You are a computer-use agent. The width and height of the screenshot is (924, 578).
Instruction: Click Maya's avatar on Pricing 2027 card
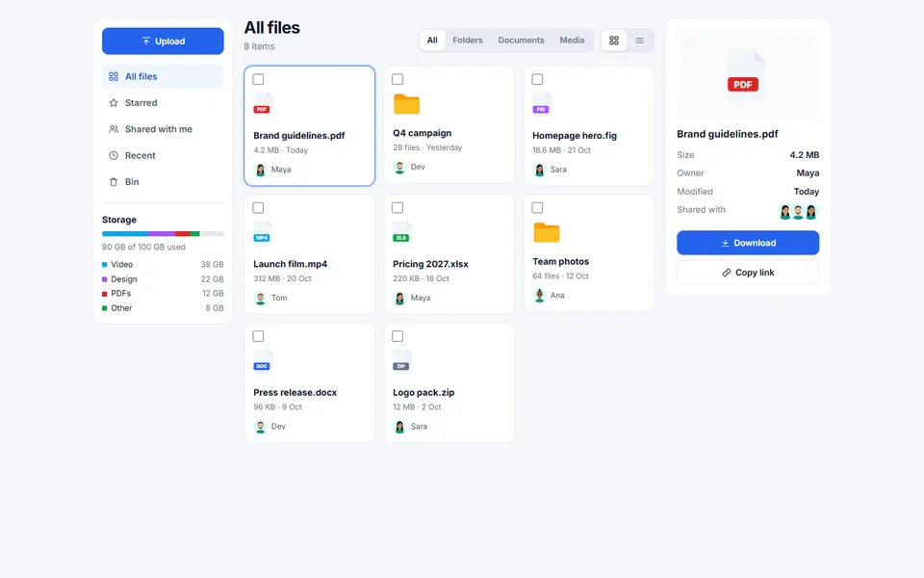tap(399, 299)
